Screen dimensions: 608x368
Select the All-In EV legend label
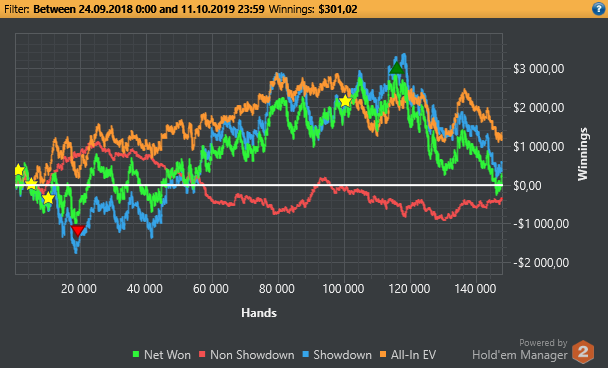pyautogui.click(x=413, y=355)
